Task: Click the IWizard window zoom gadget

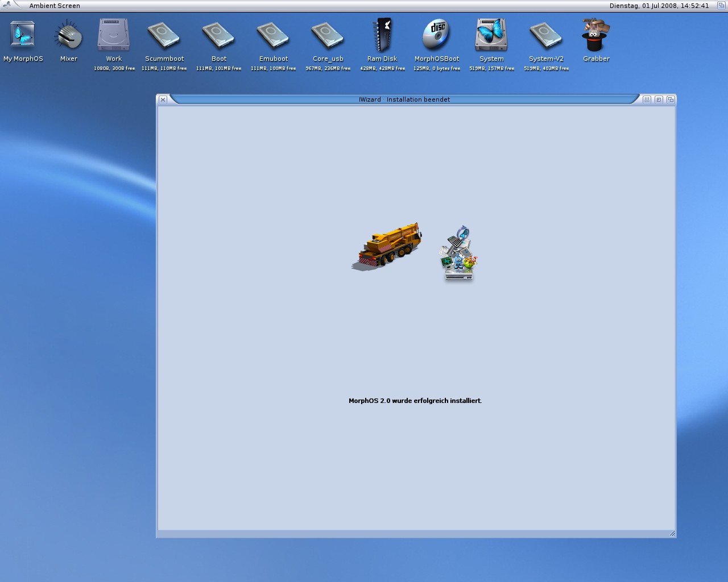Action: (x=659, y=99)
